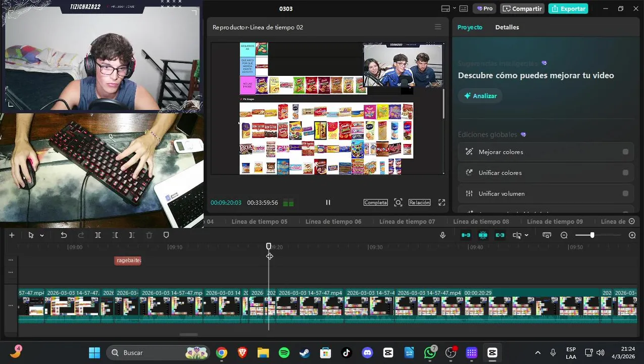The height and width of the screenshot is (364, 644).
Task: Open the player panel hamburger menu
Action: 438,27
